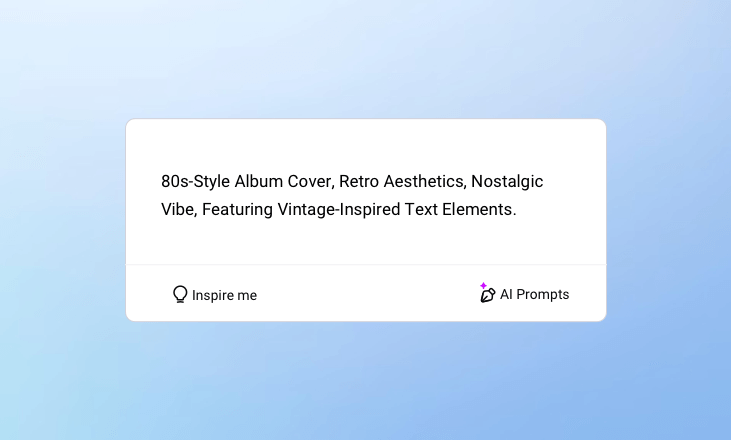Click on "Album Cover" in the prompt

pos(282,182)
